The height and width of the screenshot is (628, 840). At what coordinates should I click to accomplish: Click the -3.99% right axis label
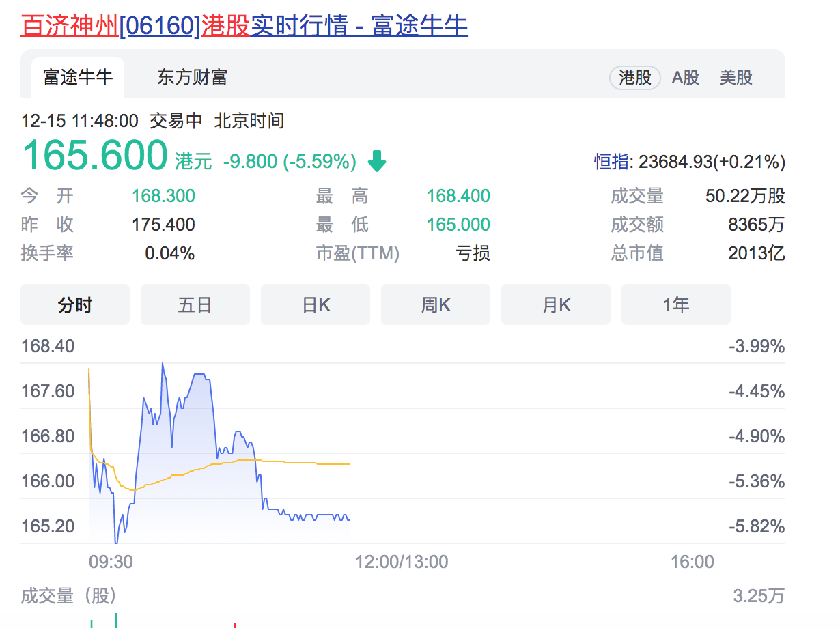[x=757, y=347]
